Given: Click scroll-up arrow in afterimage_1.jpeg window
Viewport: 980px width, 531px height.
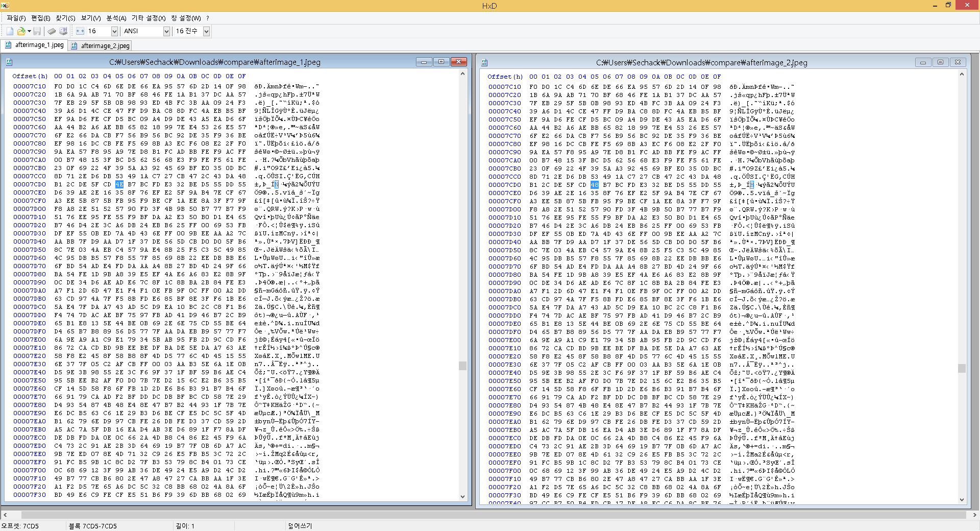Looking at the screenshot, I should pos(462,74).
